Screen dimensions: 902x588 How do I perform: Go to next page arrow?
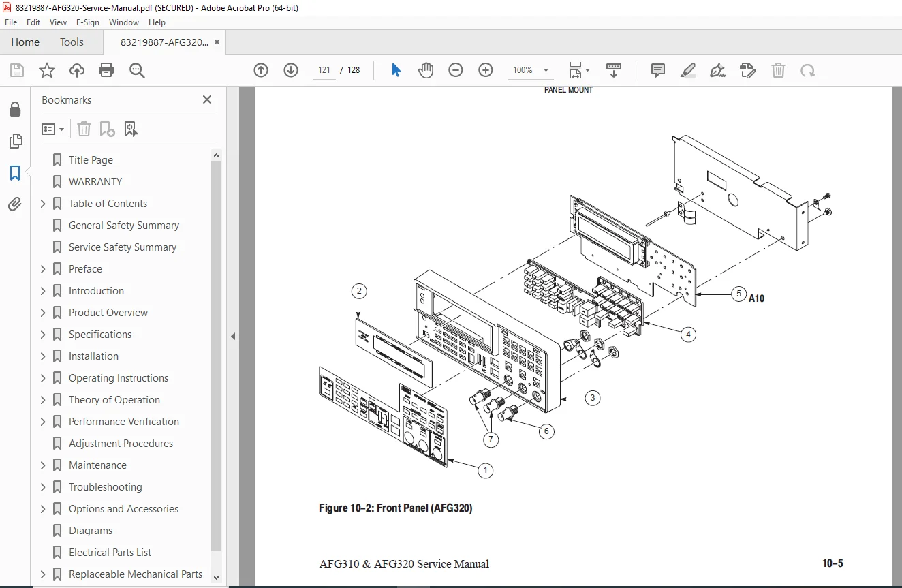pos(291,70)
